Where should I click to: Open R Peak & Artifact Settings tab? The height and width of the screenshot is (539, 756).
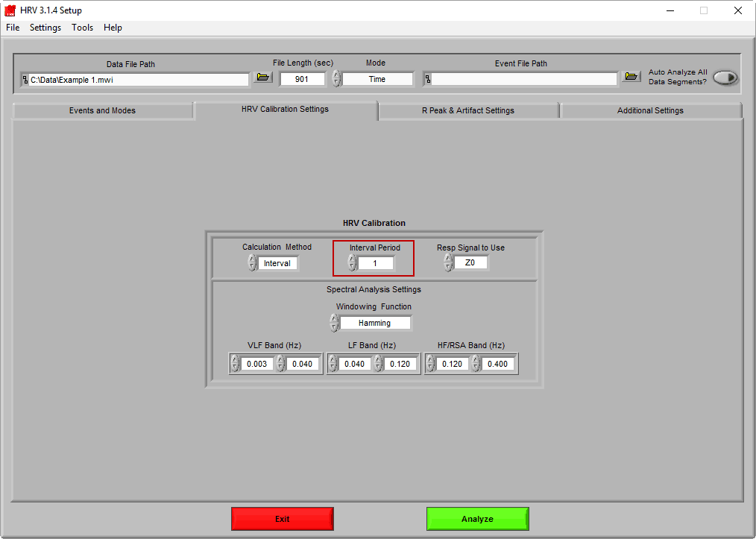pos(468,110)
